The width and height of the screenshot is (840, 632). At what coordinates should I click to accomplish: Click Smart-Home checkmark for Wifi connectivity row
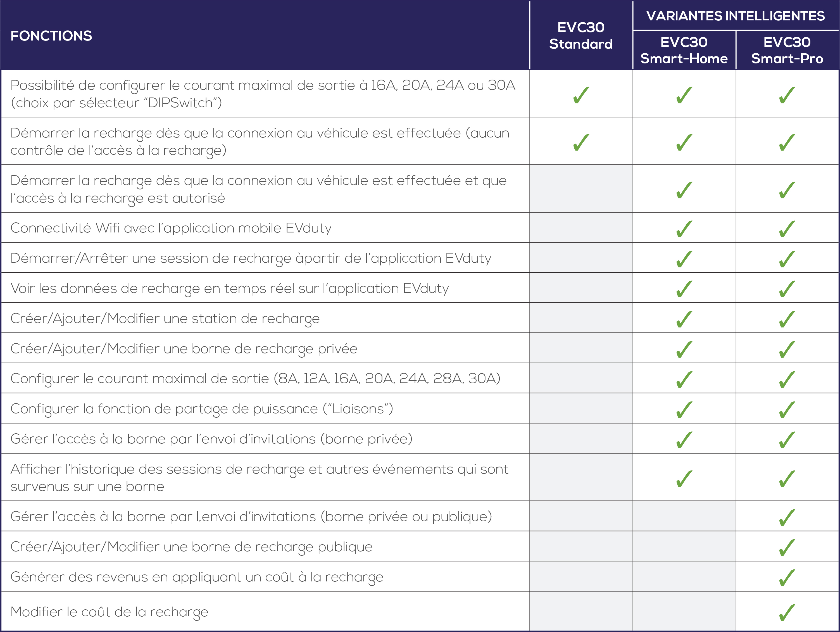684,229
